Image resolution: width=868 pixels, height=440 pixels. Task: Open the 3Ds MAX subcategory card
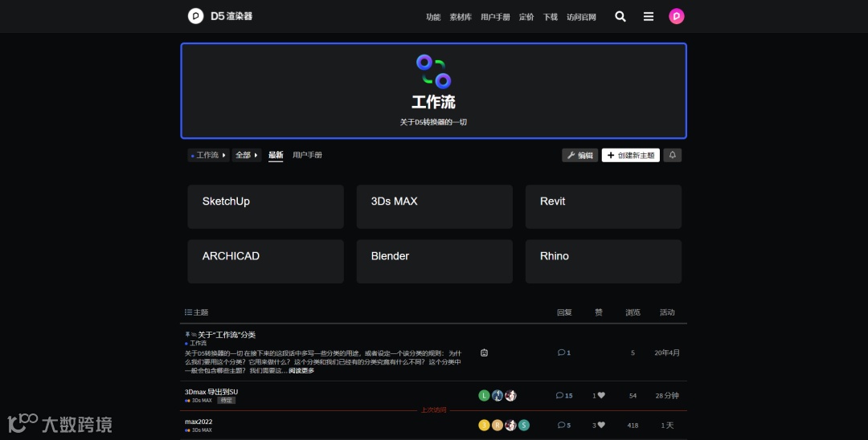pos(435,206)
